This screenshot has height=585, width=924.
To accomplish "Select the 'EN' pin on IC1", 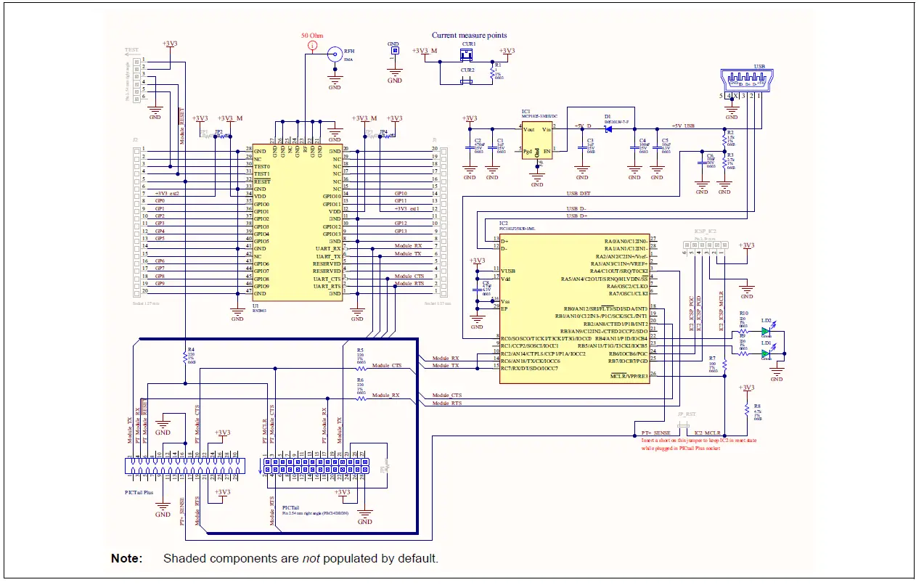I will point(547,150).
